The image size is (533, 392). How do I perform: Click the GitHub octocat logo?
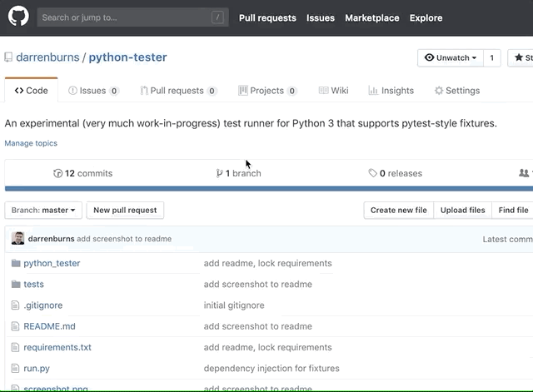[19, 17]
